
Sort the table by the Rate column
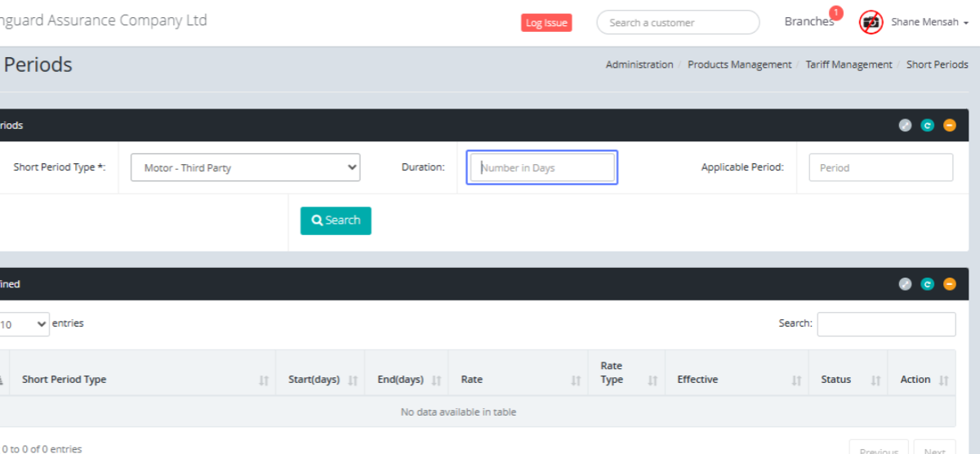(x=471, y=380)
